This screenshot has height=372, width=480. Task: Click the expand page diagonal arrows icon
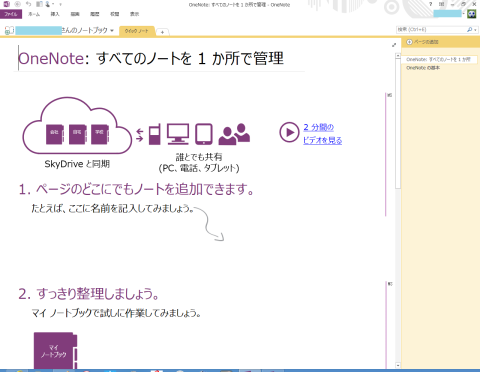(394, 45)
